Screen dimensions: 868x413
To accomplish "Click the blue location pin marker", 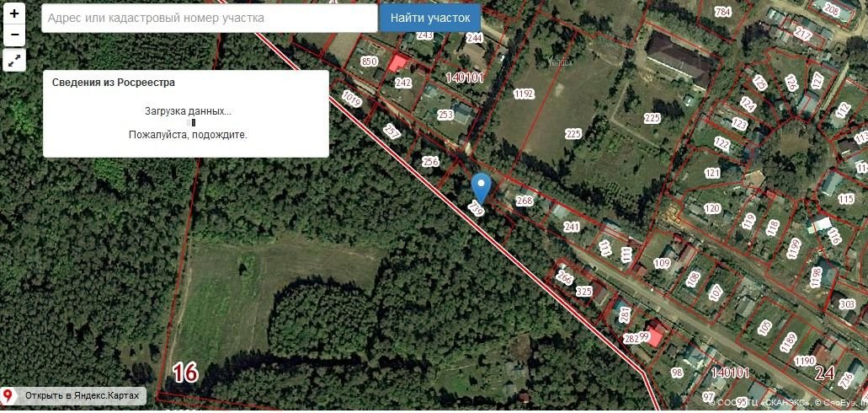I will 481,189.
